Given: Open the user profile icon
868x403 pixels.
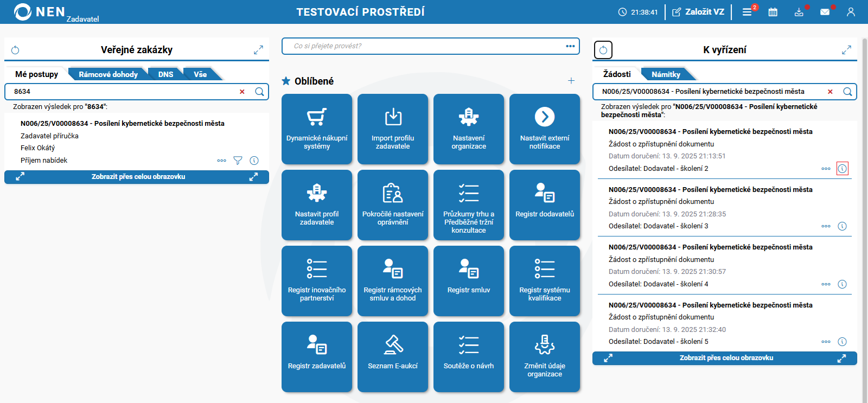Looking at the screenshot, I should 851,12.
